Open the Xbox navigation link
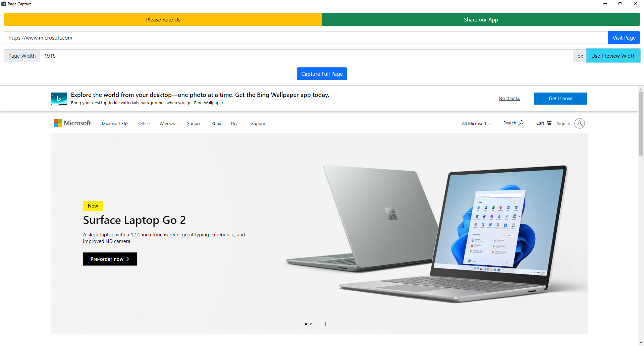 pos(216,124)
